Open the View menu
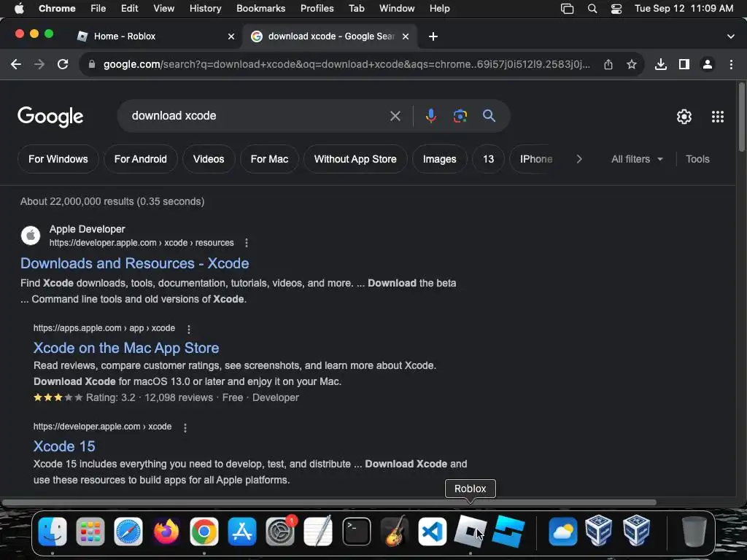 tap(163, 9)
